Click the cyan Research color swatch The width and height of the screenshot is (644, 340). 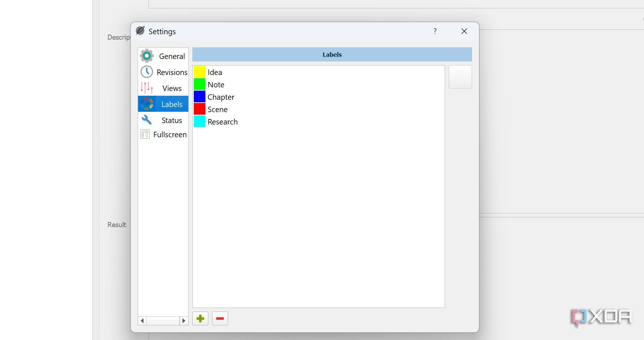[x=200, y=122]
